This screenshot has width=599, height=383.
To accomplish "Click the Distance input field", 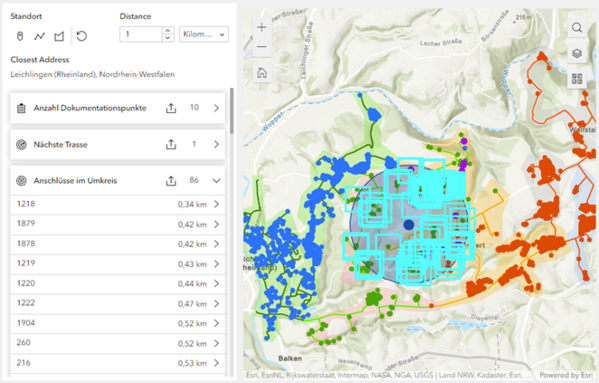I will point(141,34).
